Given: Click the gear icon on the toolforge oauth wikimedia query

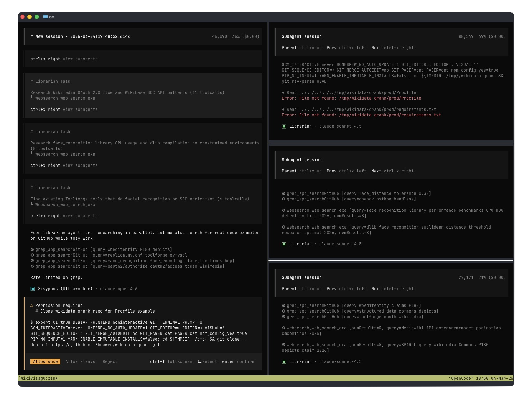Looking at the screenshot, I should (283, 316).
